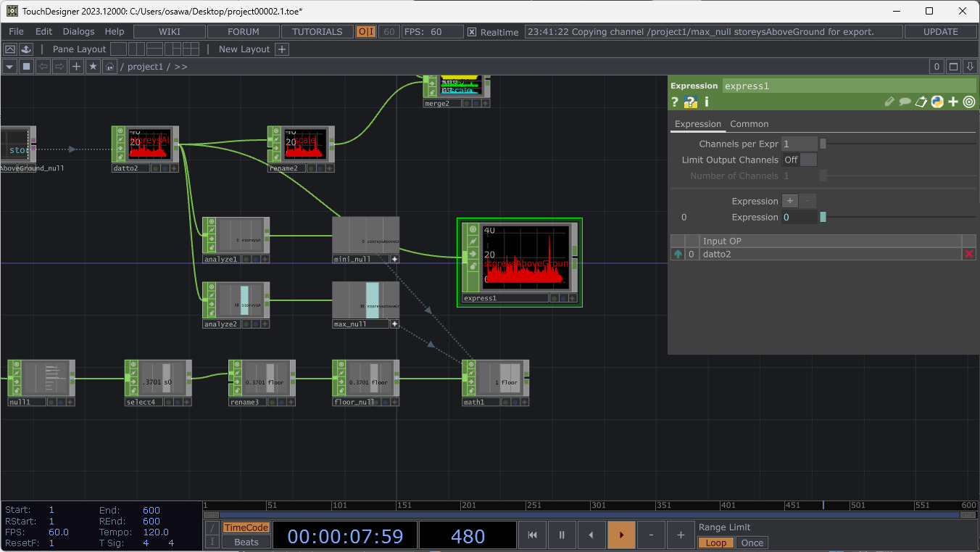Step back one frame with minus button
The width and height of the screenshot is (980, 552).
[x=651, y=535]
